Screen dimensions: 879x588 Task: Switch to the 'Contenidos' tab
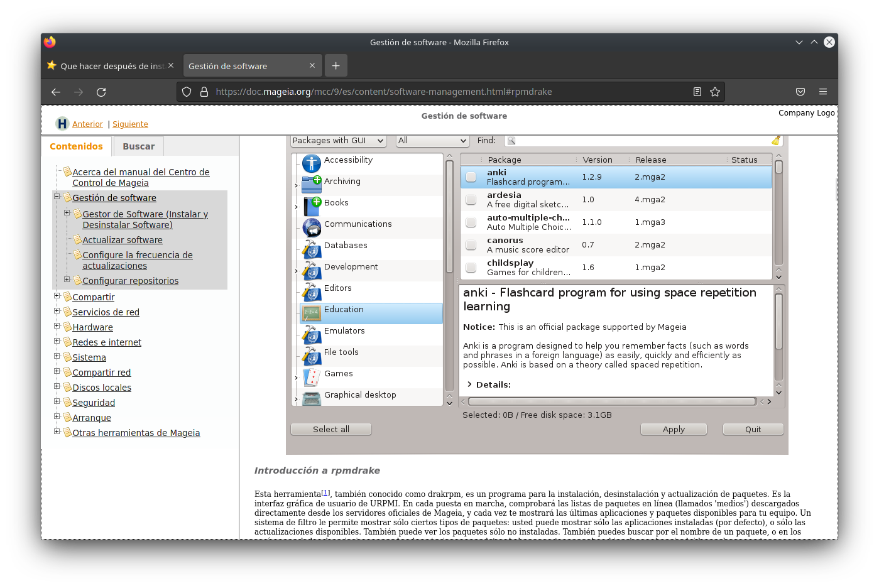pos(76,146)
